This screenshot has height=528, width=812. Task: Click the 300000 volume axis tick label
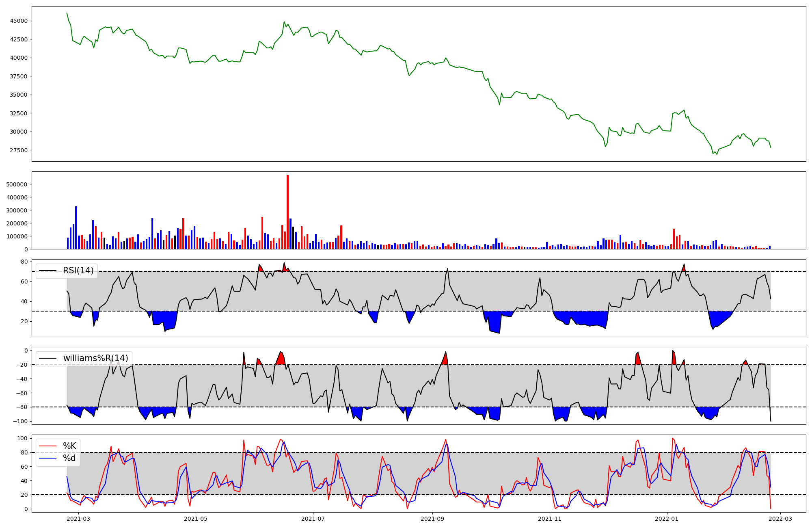point(17,210)
